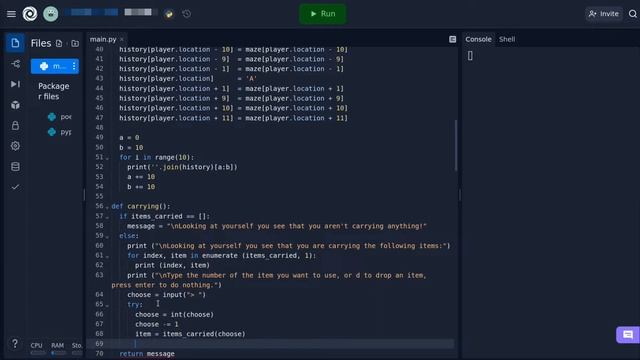This screenshot has width=640, height=360.
Task: Click line number 63 in the gutter
Action: click(99, 275)
